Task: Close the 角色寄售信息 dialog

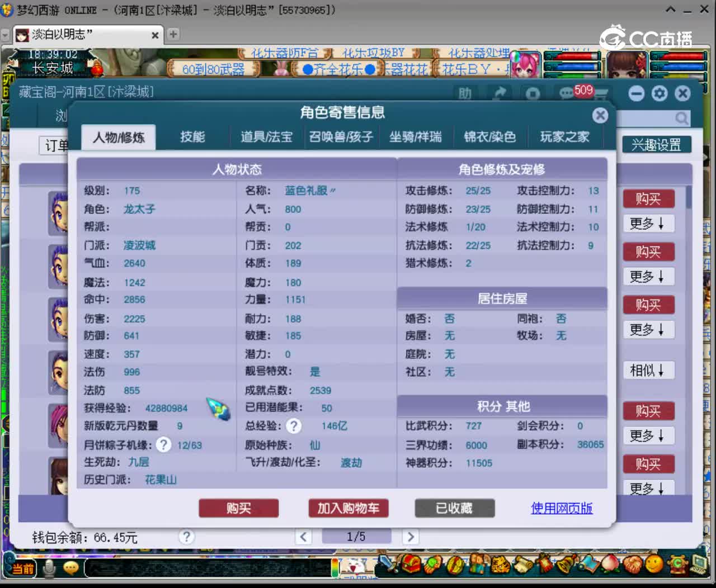Action: pyautogui.click(x=600, y=115)
